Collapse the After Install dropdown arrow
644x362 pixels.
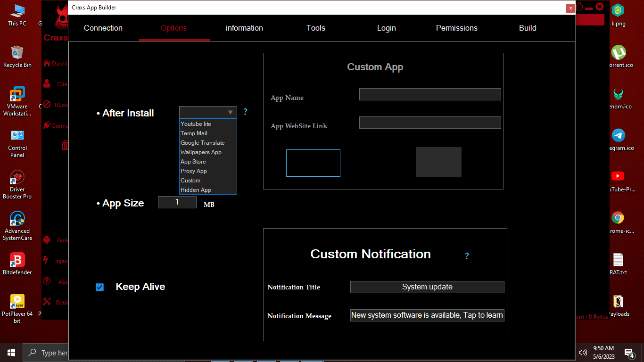[230, 112]
